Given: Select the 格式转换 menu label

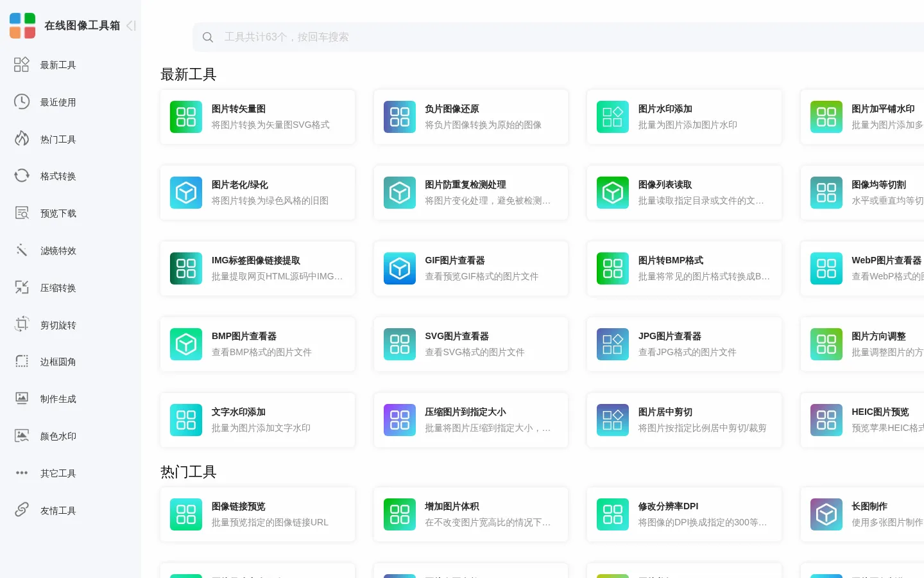Looking at the screenshot, I should pyautogui.click(x=58, y=176).
